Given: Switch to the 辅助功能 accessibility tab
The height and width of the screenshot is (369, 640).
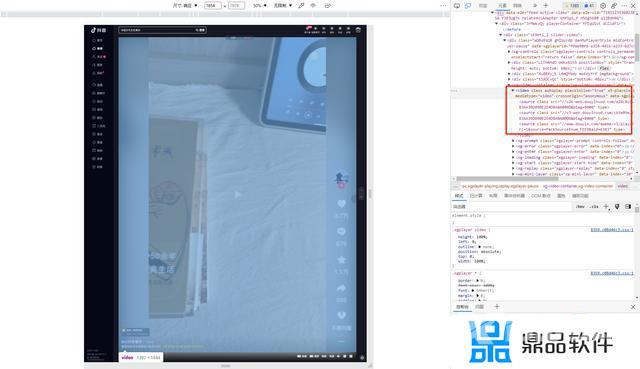Looking at the screenshot, I should (x=580, y=196).
